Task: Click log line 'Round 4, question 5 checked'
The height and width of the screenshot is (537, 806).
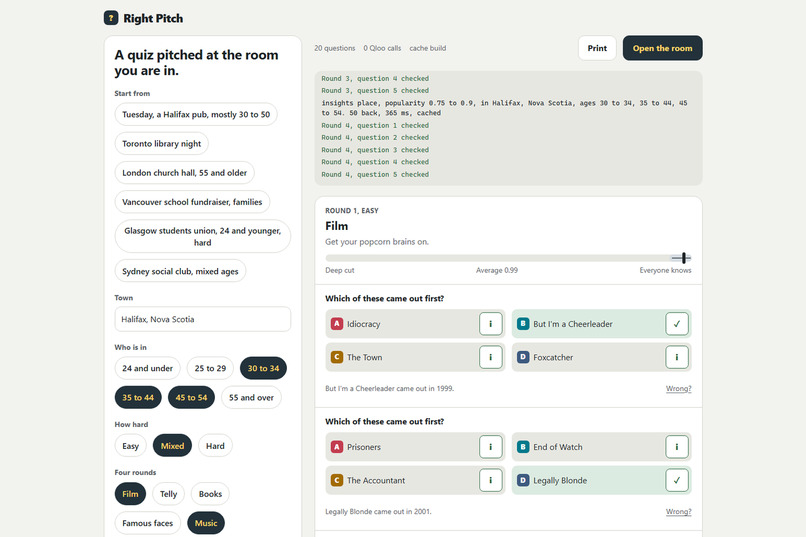Action: 375,174
